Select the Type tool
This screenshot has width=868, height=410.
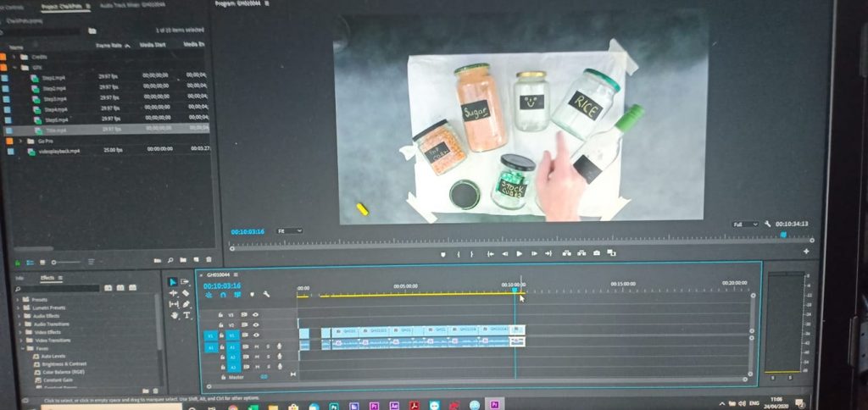[186, 315]
